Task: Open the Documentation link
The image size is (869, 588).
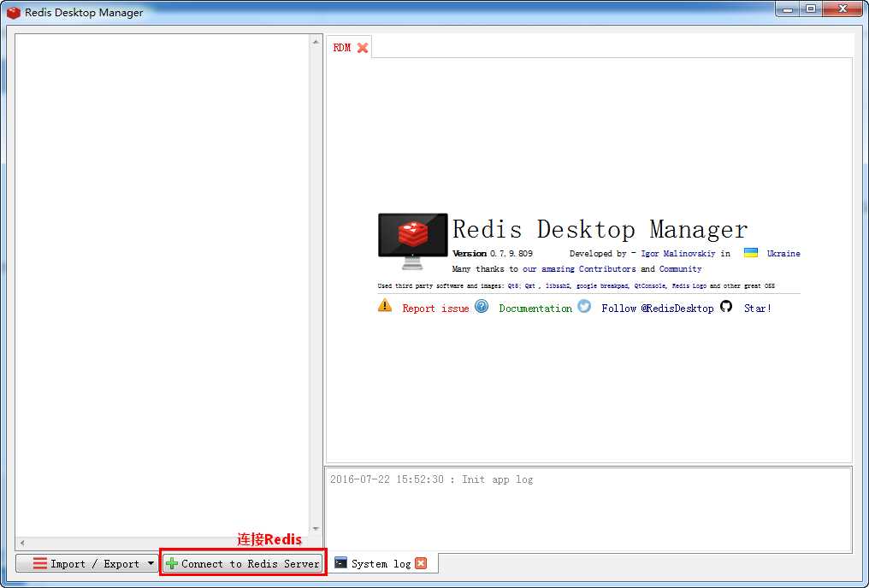Action: pos(535,309)
